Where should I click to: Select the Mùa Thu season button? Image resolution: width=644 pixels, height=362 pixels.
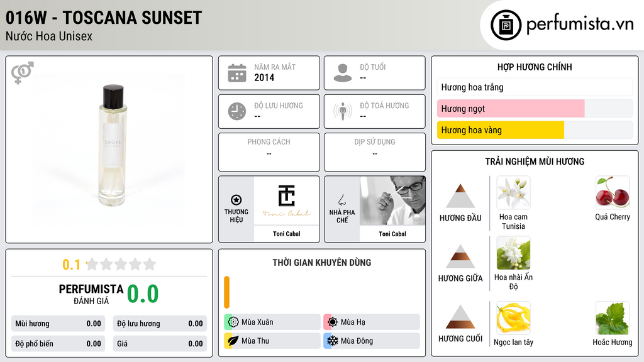point(272,341)
